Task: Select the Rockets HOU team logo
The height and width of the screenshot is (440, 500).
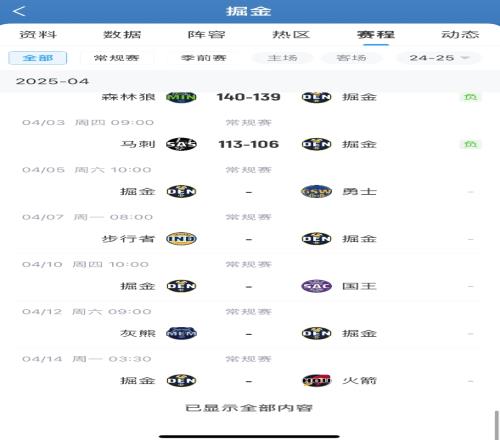Action: click(x=316, y=380)
